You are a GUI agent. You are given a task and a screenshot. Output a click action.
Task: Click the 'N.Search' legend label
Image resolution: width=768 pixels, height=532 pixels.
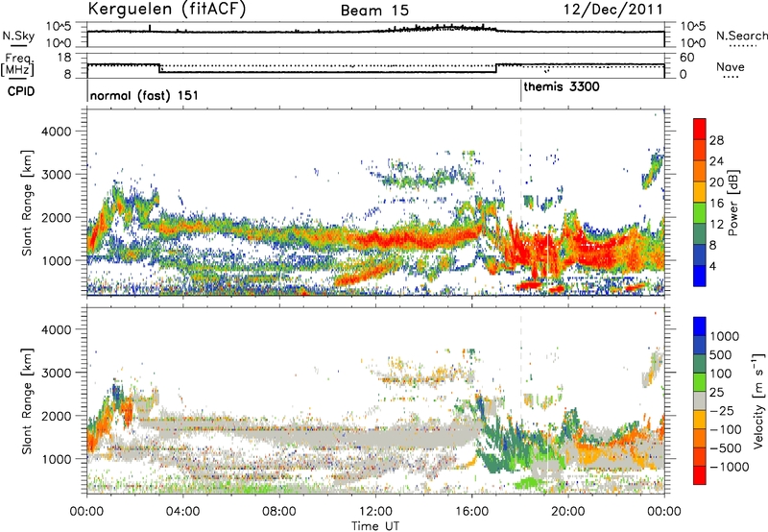coord(741,36)
